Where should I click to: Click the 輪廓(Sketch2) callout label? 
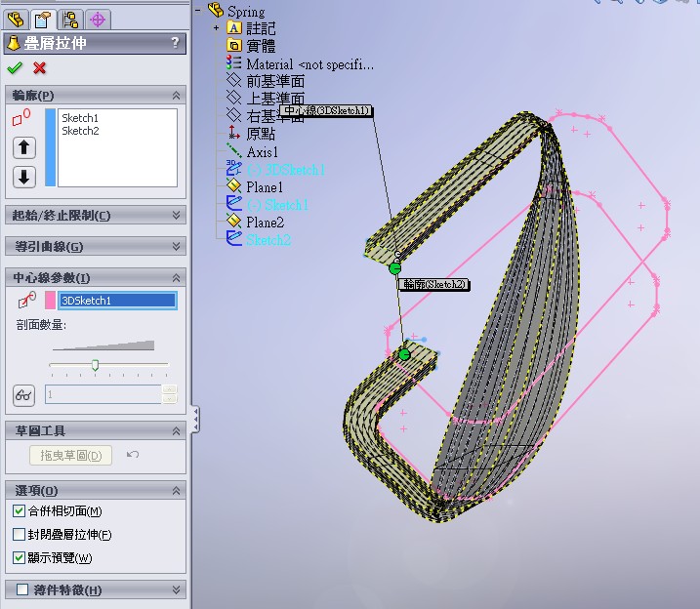coord(434,284)
